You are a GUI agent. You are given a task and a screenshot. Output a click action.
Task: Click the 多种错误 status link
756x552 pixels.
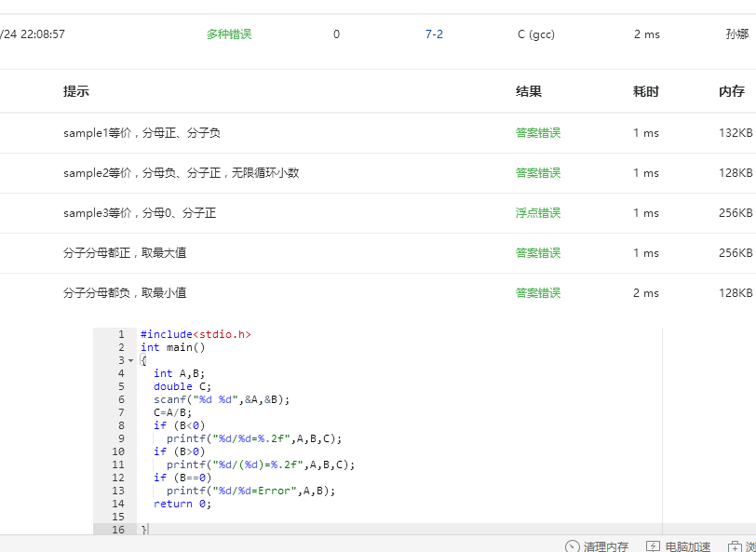pos(229,34)
